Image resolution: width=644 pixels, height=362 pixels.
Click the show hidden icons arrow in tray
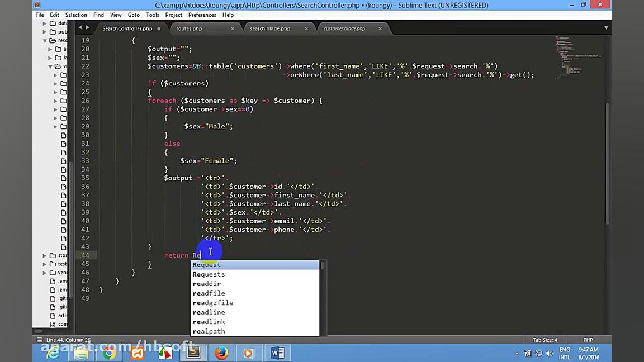(x=517, y=353)
